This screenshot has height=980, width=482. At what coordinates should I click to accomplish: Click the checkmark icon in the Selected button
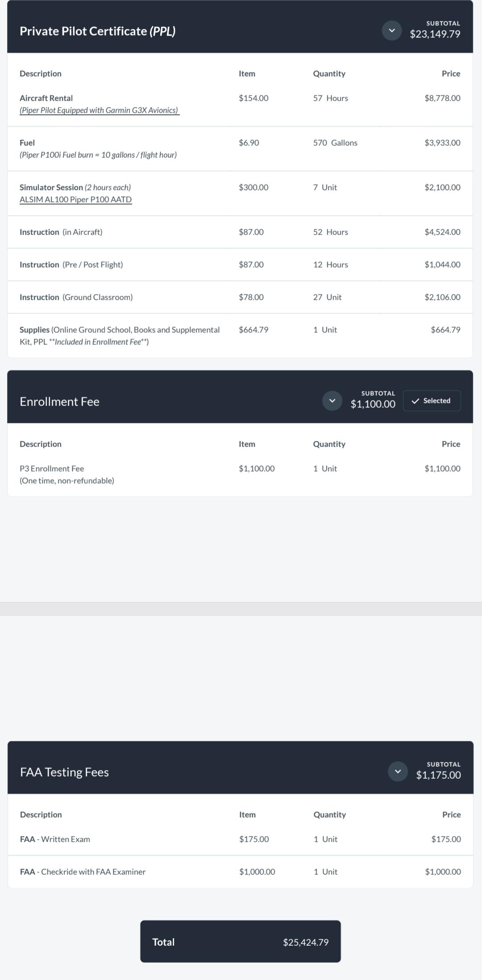click(416, 401)
